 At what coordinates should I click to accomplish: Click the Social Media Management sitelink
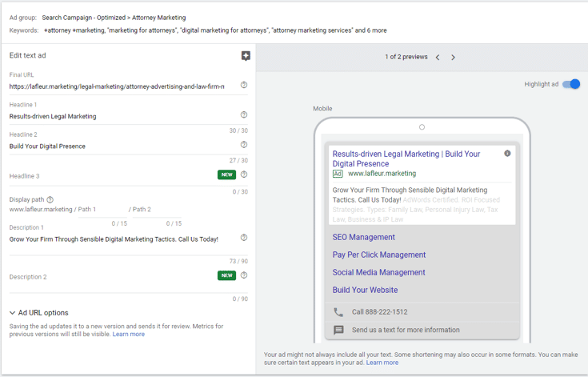(378, 272)
